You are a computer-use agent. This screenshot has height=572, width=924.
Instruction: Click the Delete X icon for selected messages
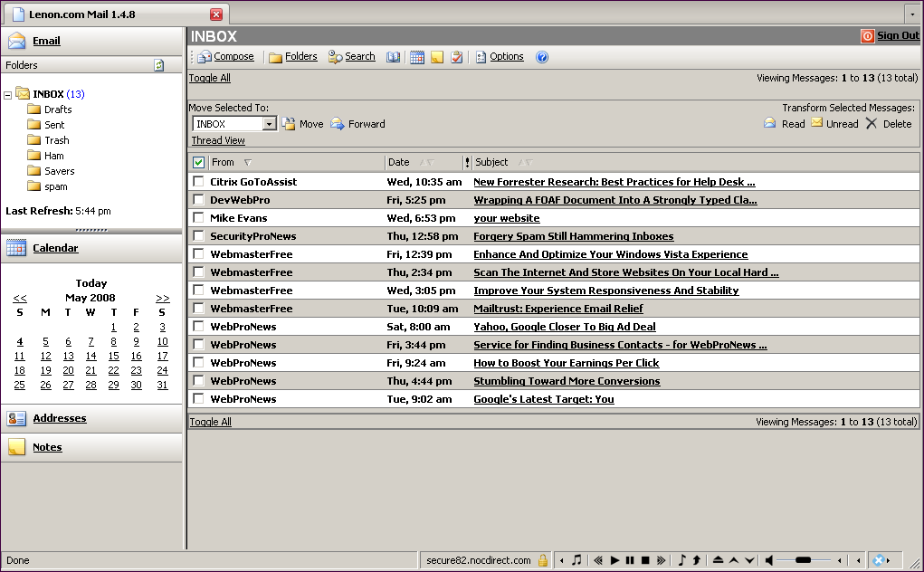click(872, 124)
